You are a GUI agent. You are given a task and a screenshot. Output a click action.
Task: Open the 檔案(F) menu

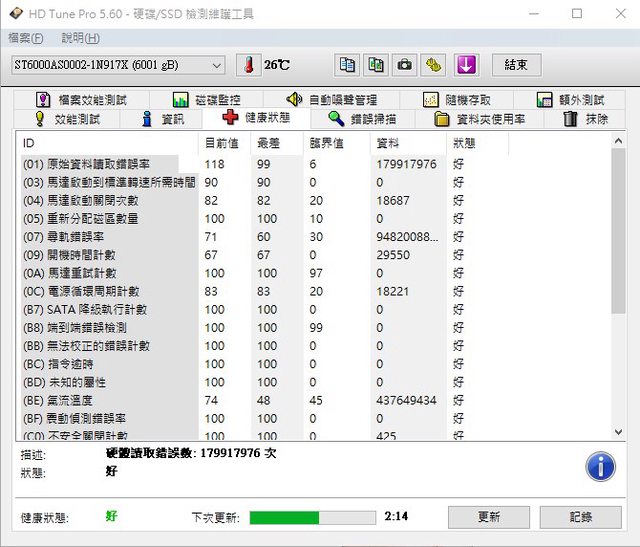[26, 38]
